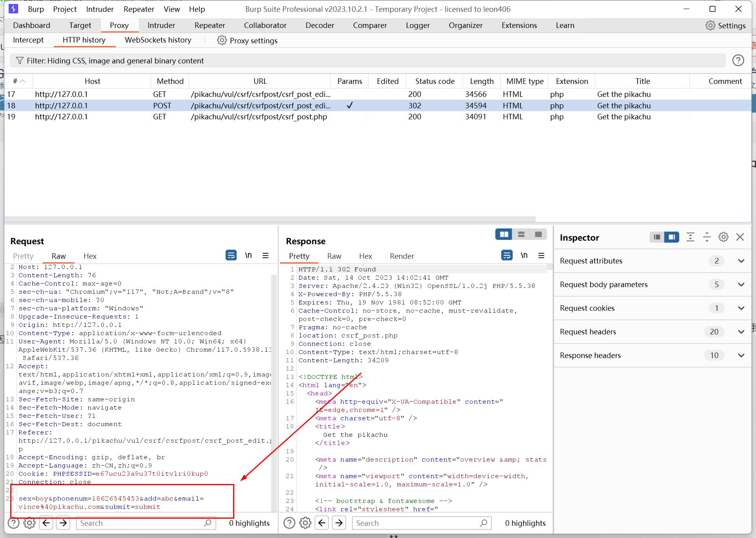756x538 pixels.
Task: Click the Response search input field
Action: [422, 523]
